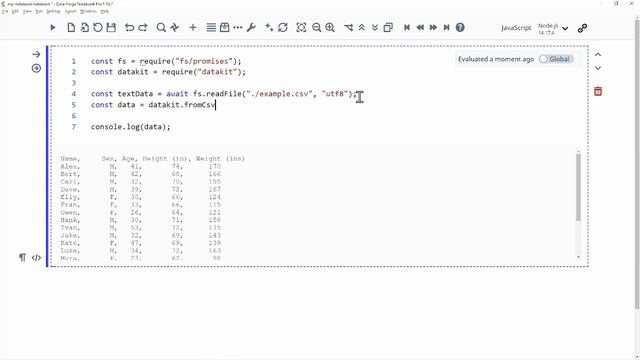This screenshot has height=360, width=640.
Task: Open the File menu
Action: point(5,11)
